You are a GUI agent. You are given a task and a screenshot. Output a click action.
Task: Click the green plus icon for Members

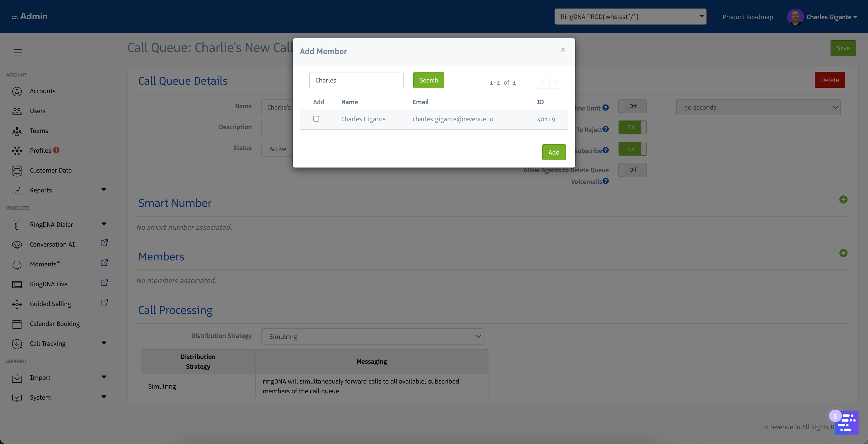(843, 253)
